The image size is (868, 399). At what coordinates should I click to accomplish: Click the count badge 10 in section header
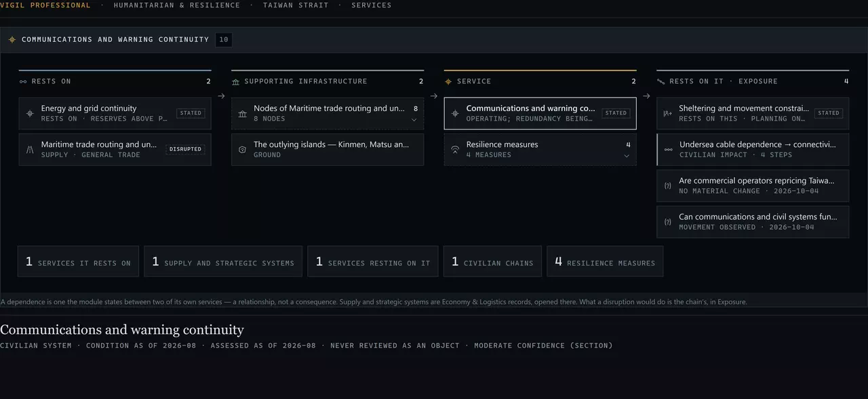(224, 39)
